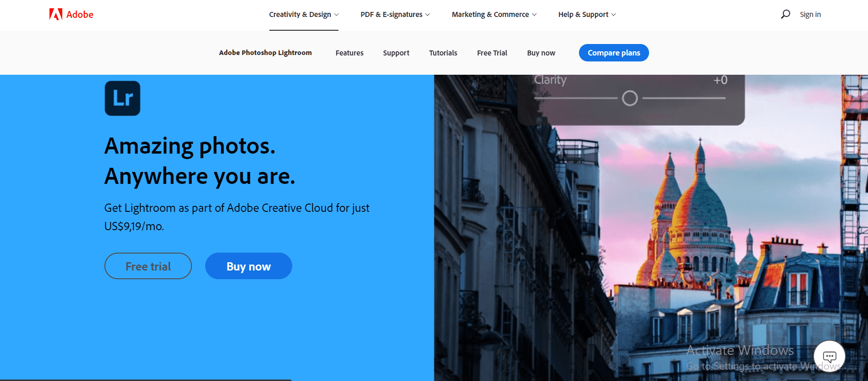Go to the Features tab
The image size is (868, 381).
tap(349, 53)
